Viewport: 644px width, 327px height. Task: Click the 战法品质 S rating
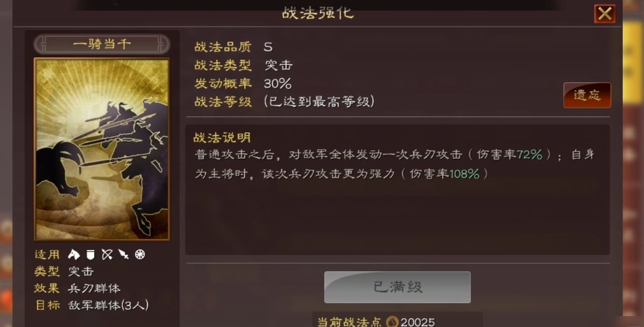click(x=268, y=47)
